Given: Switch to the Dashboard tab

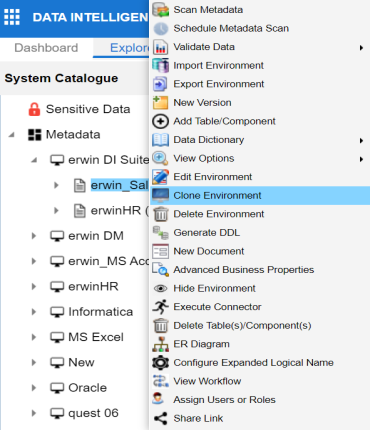Looking at the screenshot, I should coord(46,48).
